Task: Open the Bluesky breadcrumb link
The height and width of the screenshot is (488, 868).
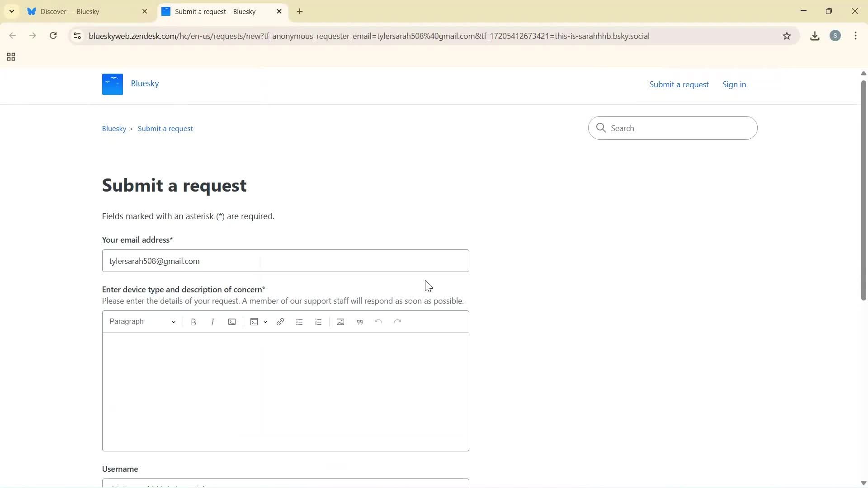Action: (114, 128)
